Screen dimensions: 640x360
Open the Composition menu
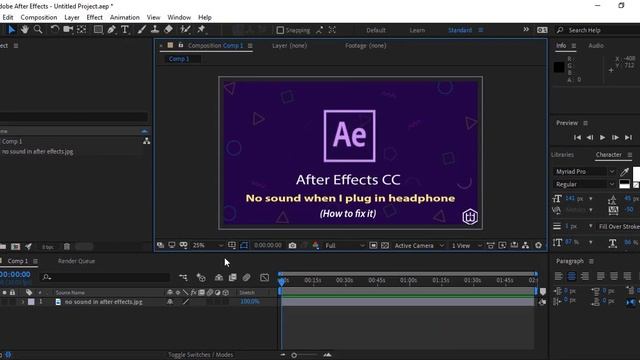(39, 17)
